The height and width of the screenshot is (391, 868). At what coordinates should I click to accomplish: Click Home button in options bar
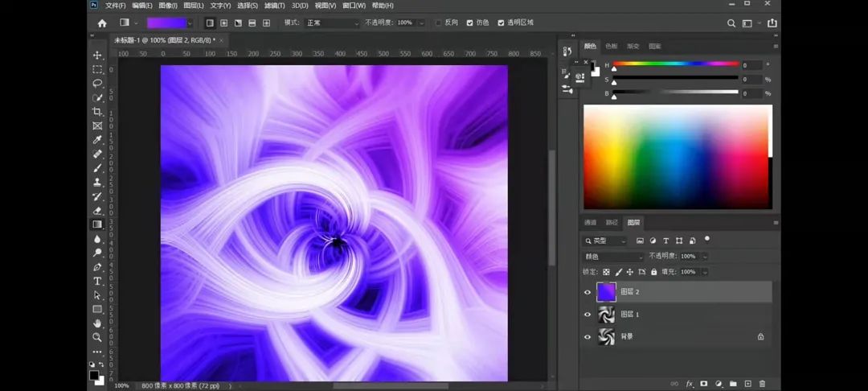pos(102,23)
